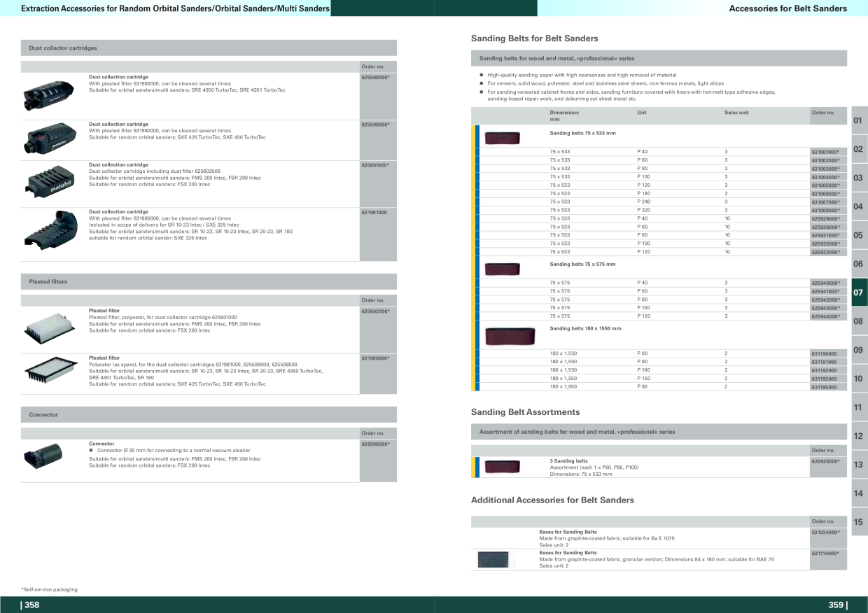
Task: Click the 'Sanding Belt Assortments' heading
Action: 525,412
